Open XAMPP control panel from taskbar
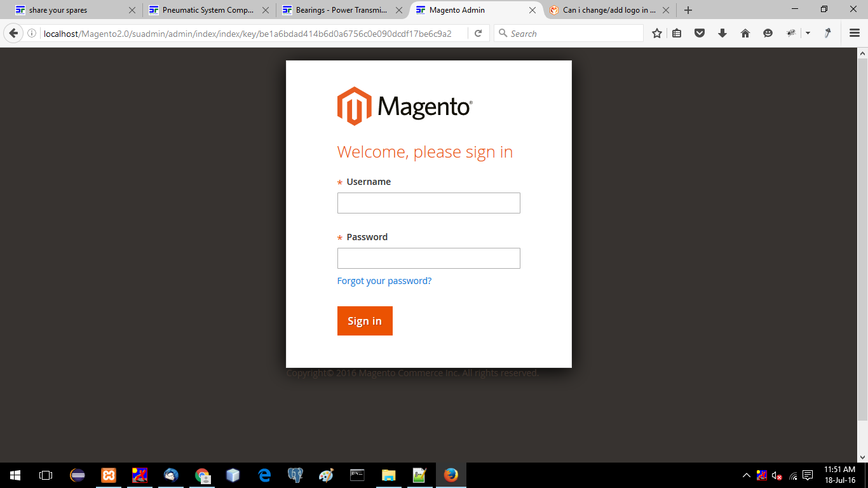Image resolution: width=868 pixels, height=488 pixels. [x=109, y=475]
